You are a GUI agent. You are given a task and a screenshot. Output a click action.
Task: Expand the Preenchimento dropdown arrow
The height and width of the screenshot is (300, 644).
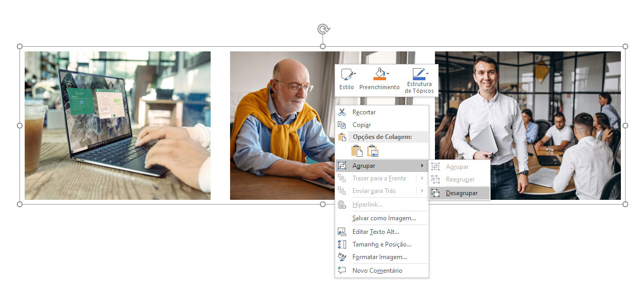pos(388,74)
